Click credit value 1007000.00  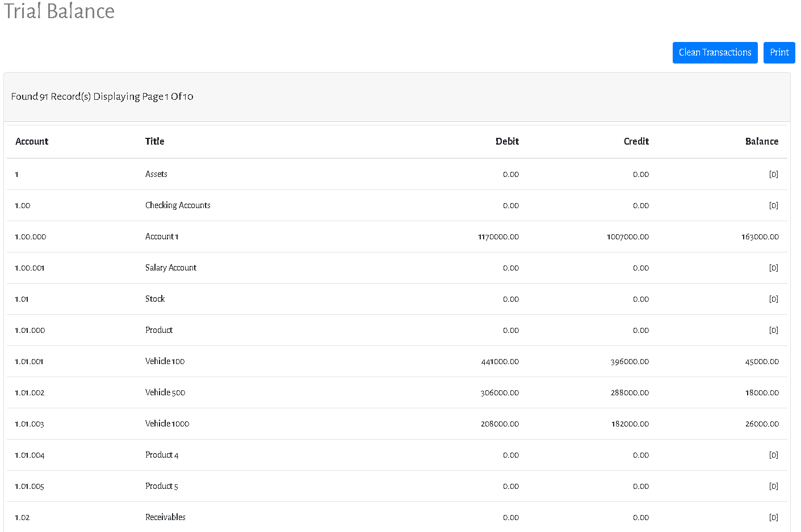628,237
